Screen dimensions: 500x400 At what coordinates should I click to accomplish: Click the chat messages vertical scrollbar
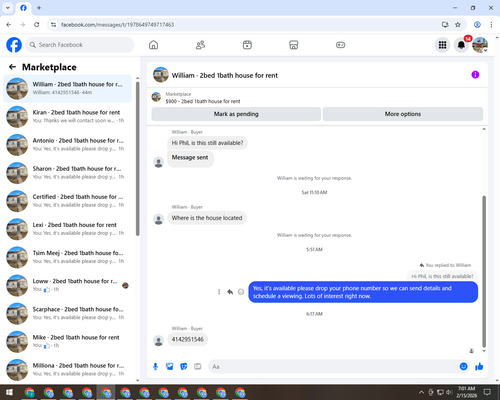(484, 271)
